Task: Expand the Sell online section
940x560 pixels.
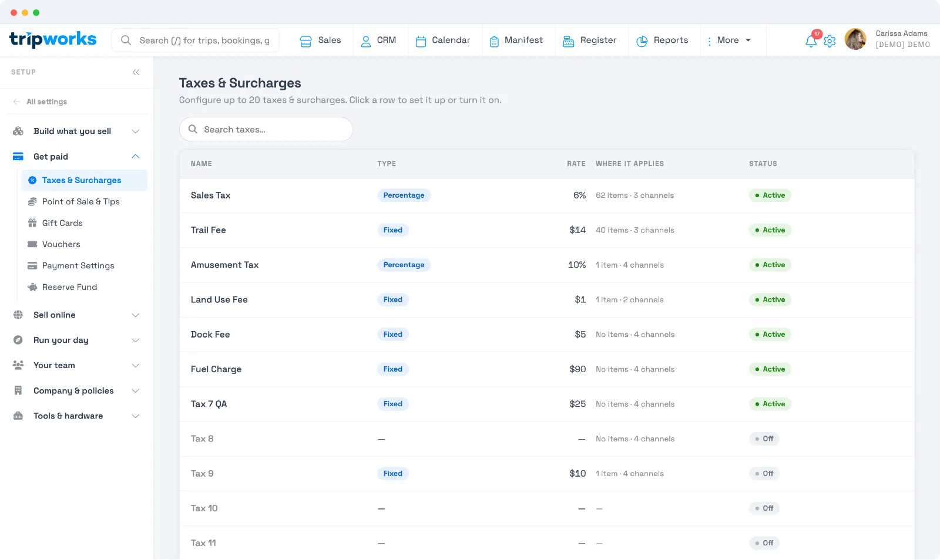Action: pos(136,315)
